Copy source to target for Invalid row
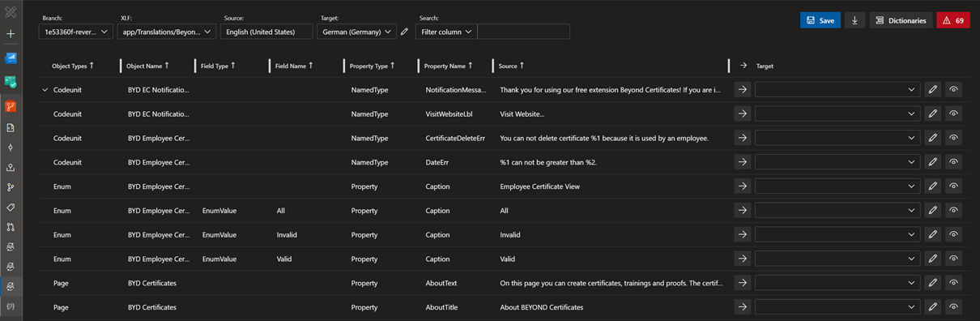 coord(743,235)
